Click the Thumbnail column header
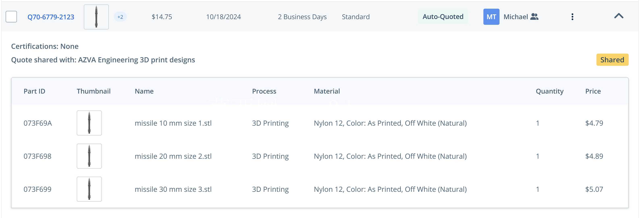Screen dimensions: 644x218 point(93,91)
